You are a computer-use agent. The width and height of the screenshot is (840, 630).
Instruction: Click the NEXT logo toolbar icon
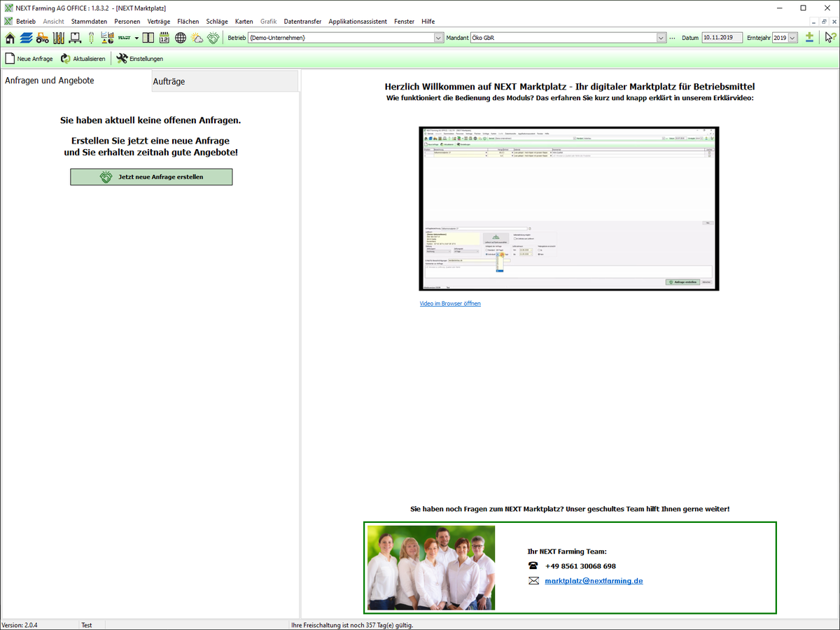125,38
